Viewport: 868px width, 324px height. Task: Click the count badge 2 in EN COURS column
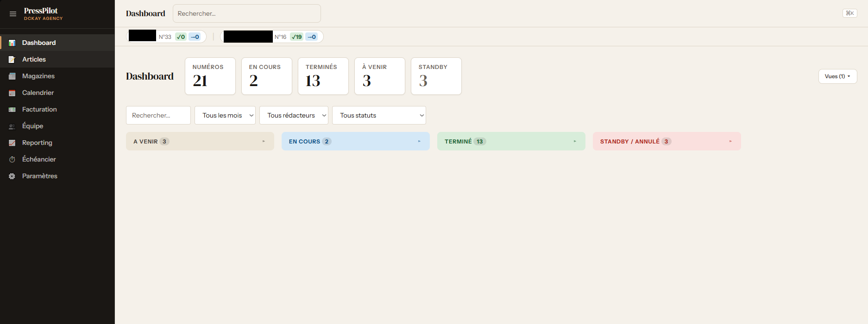click(327, 142)
